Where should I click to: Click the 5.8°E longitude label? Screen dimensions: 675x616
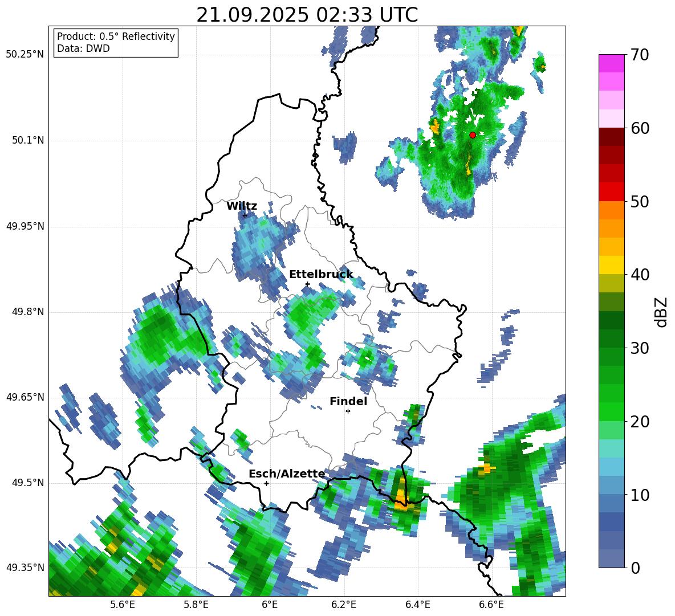(x=196, y=605)
